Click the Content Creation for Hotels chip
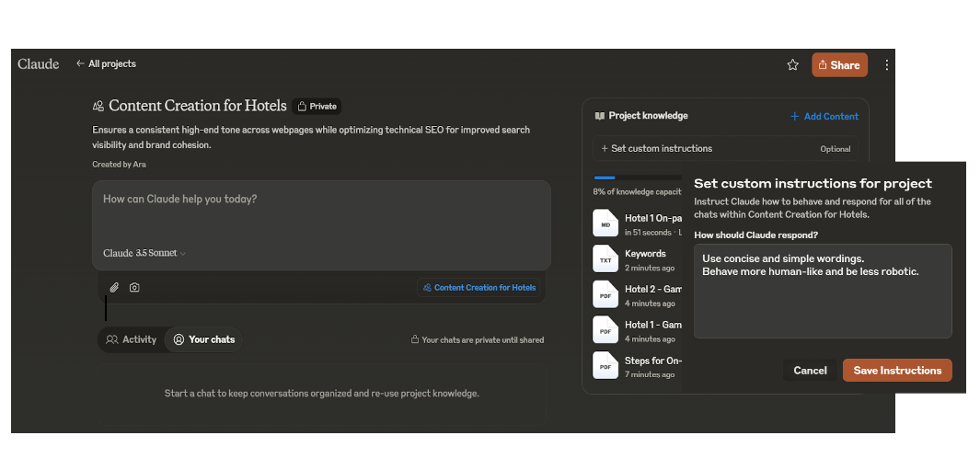Viewport: 980px width, 470px height. click(x=478, y=288)
